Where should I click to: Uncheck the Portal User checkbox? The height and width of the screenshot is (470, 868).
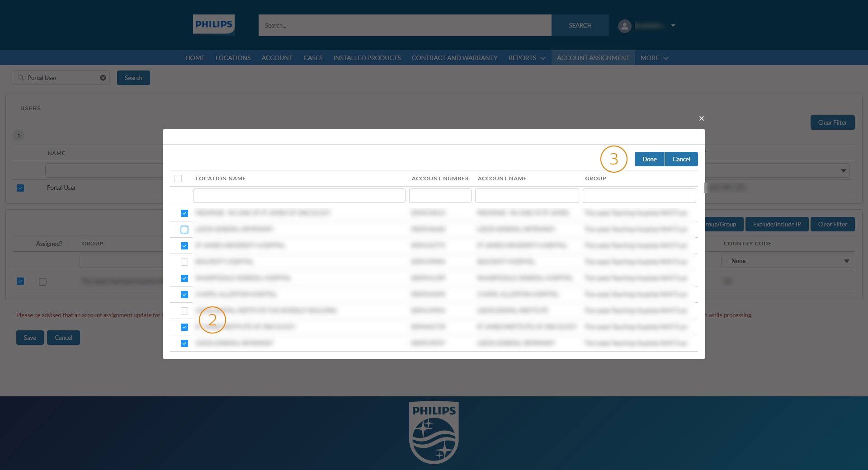tap(20, 188)
